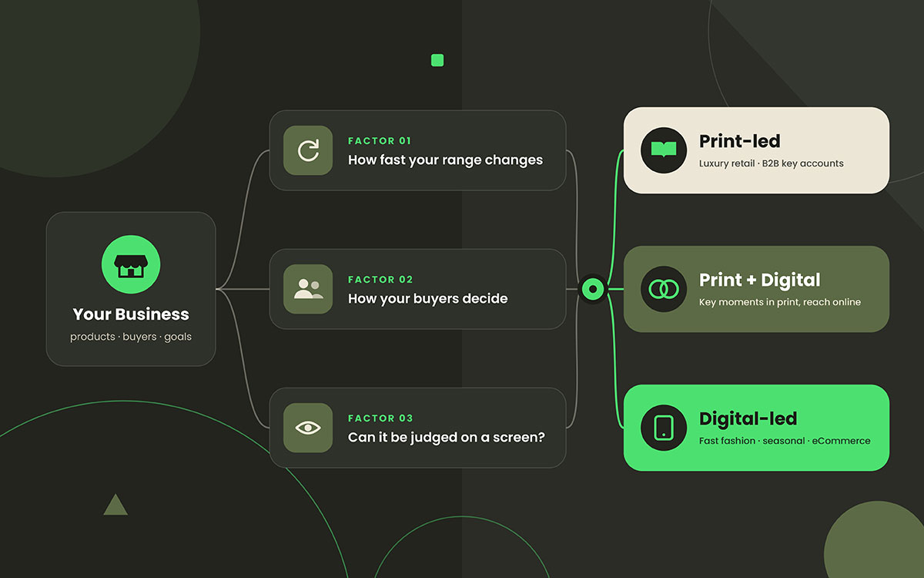This screenshot has height=578, width=924.
Task: Click 'Key moments in print, reach online' caption
Action: pyautogui.click(x=780, y=302)
